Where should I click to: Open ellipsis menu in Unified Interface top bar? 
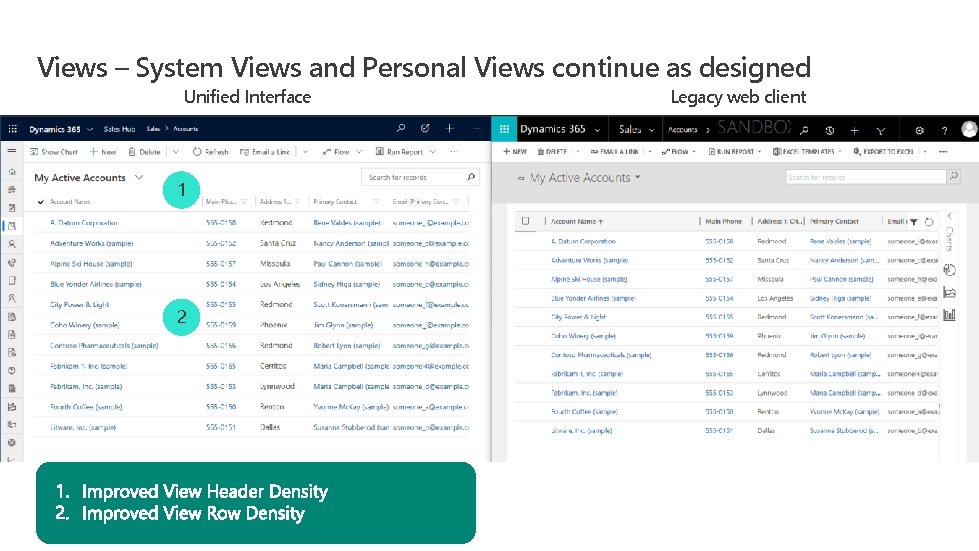click(x=477, y=129)
